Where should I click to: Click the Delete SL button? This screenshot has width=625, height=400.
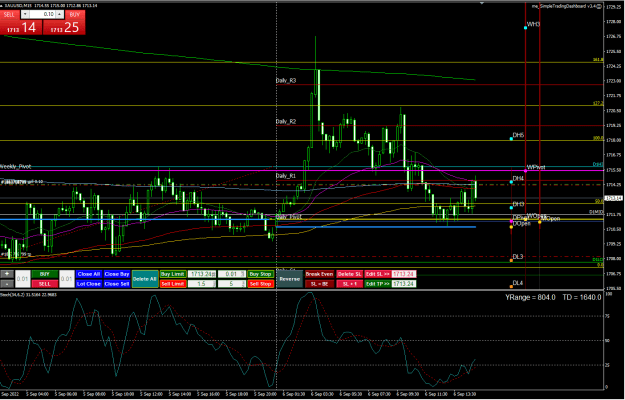tap(350, 274)
